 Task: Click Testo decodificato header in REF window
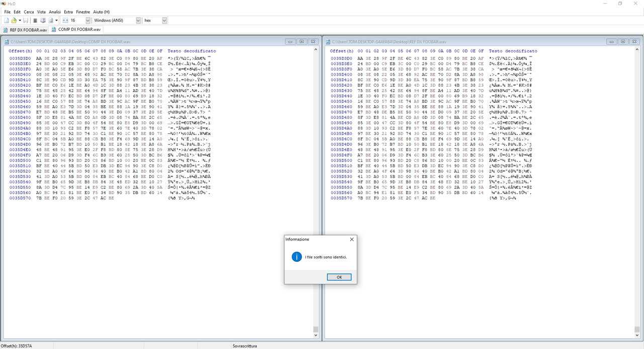point(513,51)
